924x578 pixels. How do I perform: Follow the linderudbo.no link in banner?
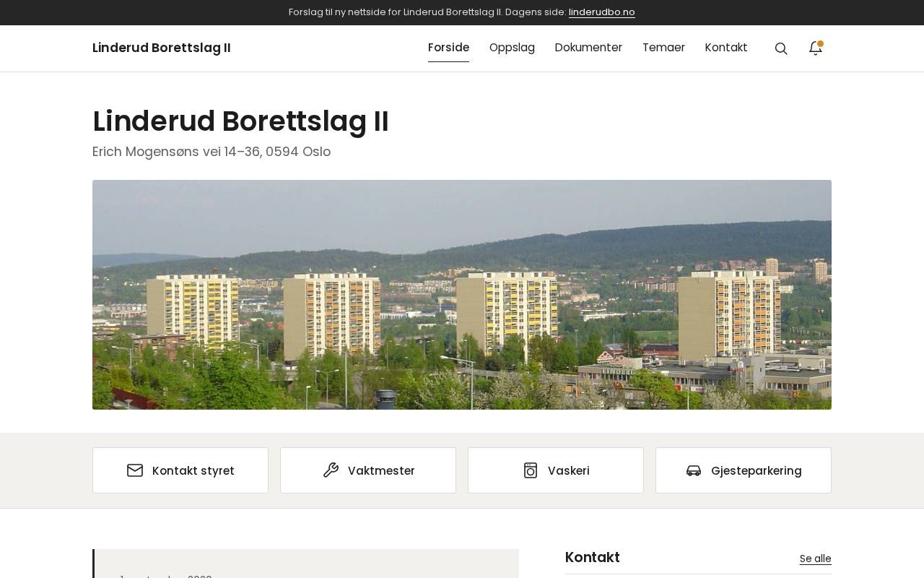point(602,12)
